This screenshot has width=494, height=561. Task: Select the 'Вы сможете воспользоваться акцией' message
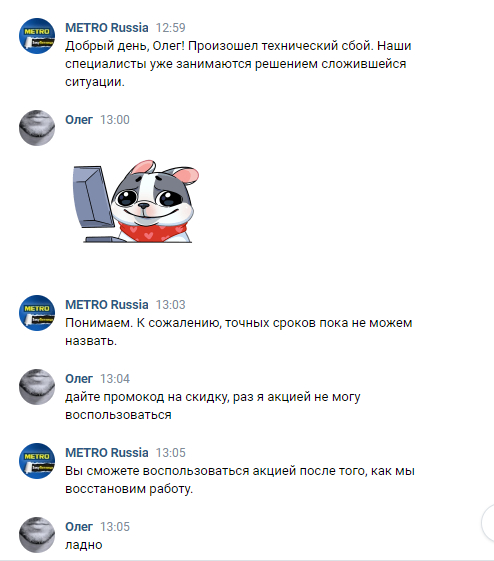point(240,480)
